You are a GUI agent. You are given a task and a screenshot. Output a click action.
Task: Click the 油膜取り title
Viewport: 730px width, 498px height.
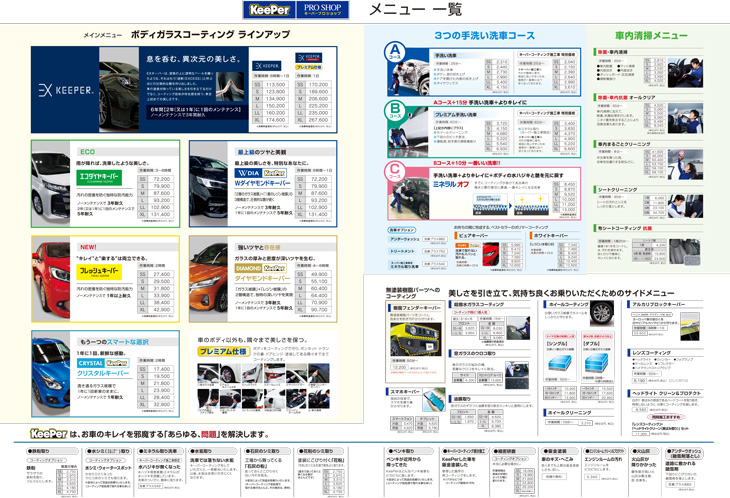pos(462,399)
